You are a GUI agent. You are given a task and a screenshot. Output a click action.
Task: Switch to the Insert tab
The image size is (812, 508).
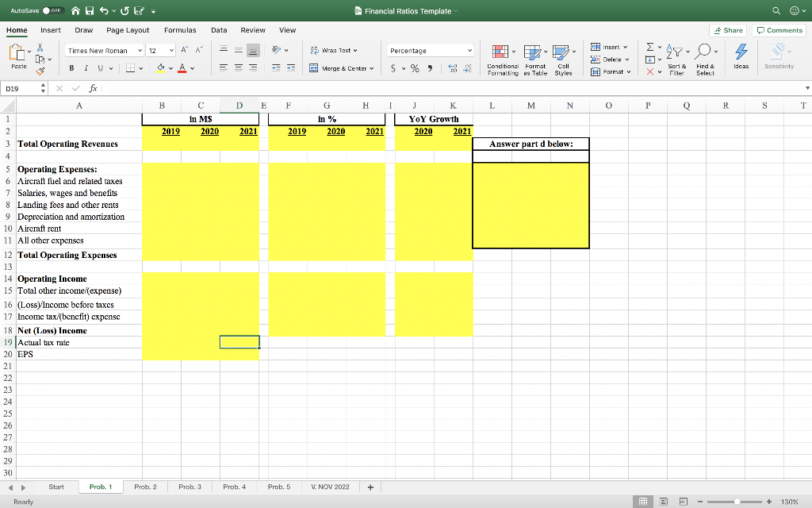(51, 30)
